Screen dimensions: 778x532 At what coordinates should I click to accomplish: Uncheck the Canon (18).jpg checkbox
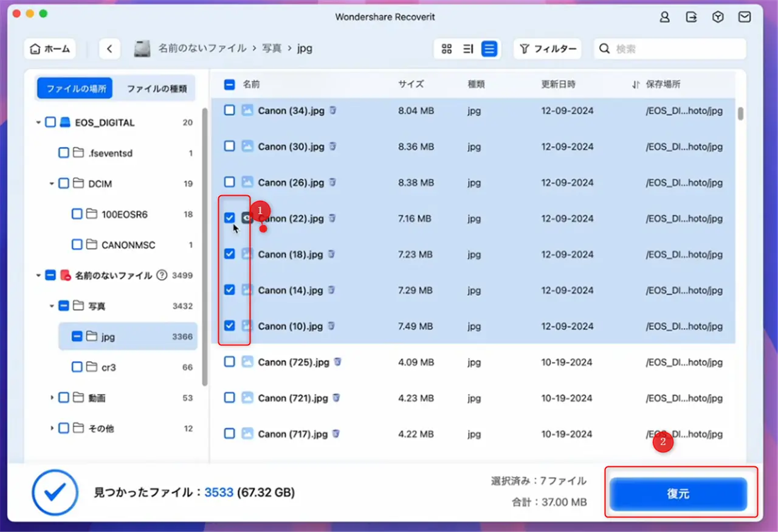point(229,254)
